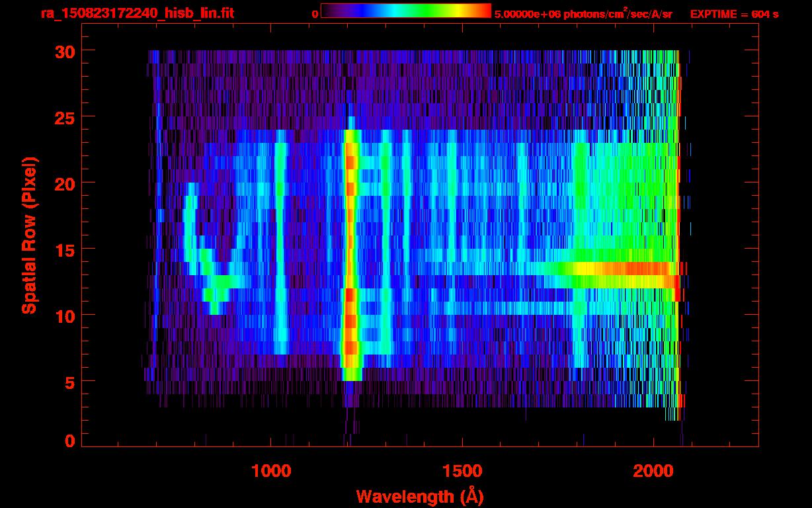
Task: Click the EXPTIME = 604 s text
Action: coord(734,14)
